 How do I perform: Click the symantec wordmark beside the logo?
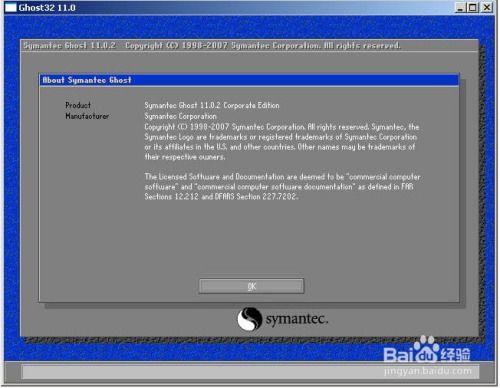click(x=297, y=319)
